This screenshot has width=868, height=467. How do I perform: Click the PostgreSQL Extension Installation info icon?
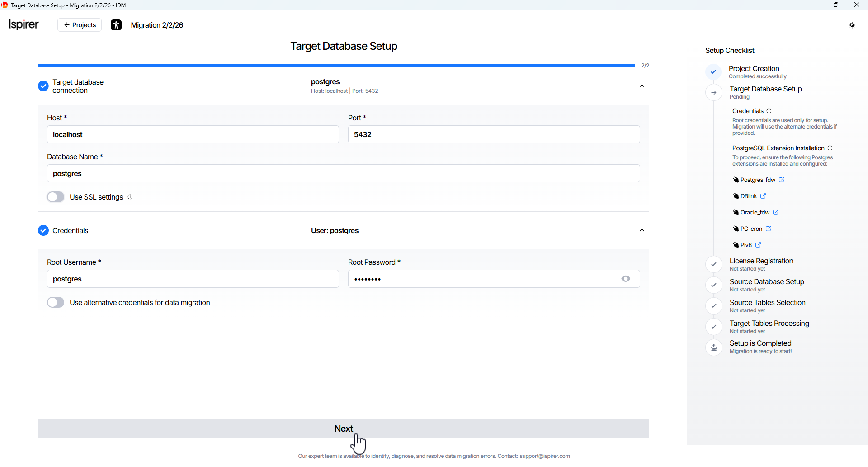(x=830, y=148)
